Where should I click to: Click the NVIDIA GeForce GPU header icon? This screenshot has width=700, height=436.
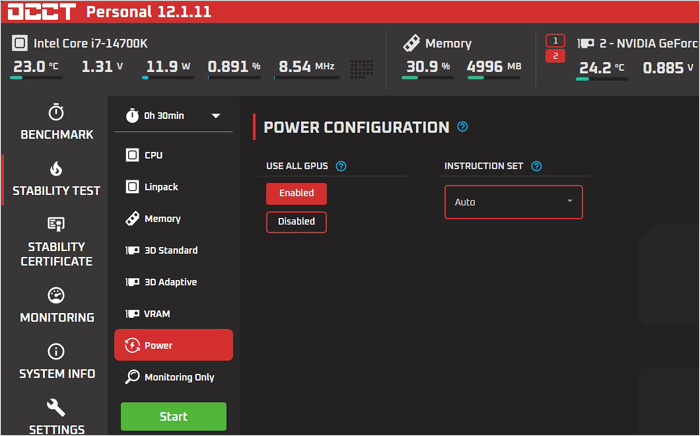[x=586, y=43]
